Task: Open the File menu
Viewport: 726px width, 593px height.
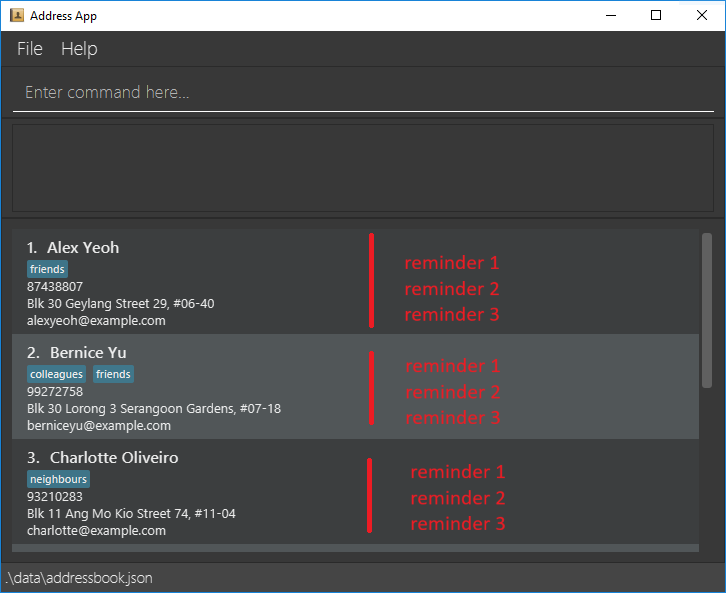Action: point(30,49)
